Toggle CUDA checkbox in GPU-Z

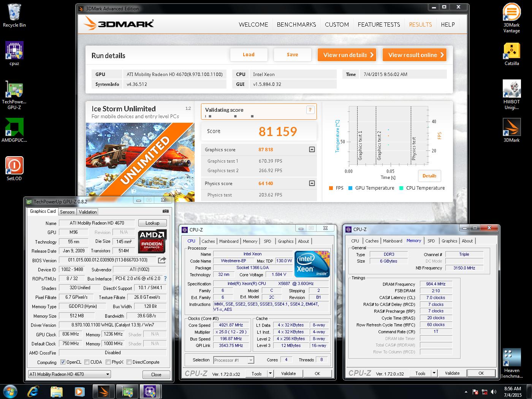pyautogui.click(x=87, y=362)
